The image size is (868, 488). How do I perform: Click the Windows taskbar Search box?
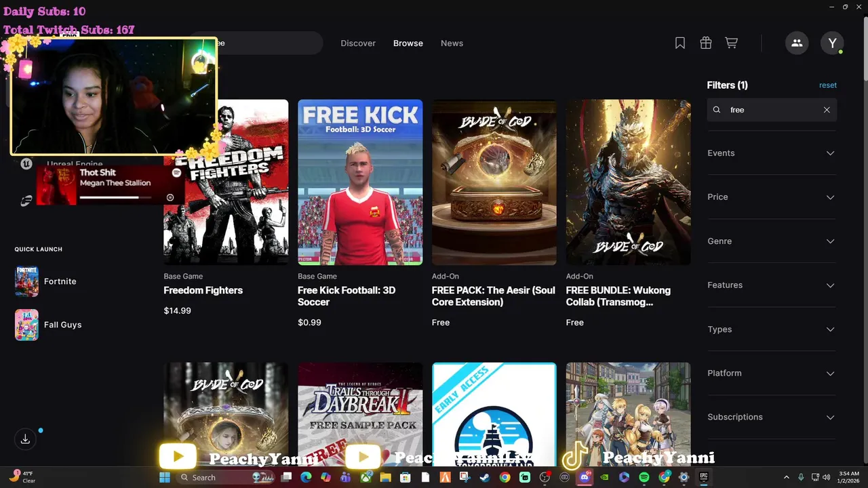coord(226,477)
